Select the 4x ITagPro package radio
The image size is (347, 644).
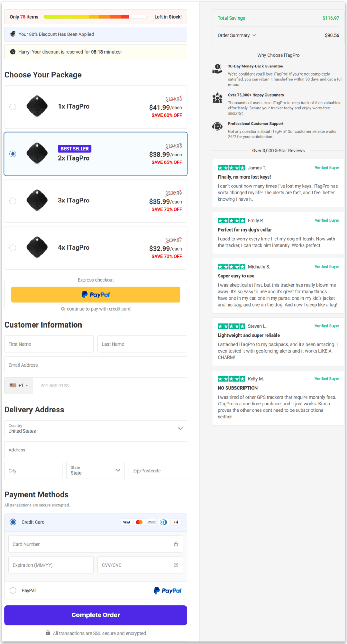[13, 248]
